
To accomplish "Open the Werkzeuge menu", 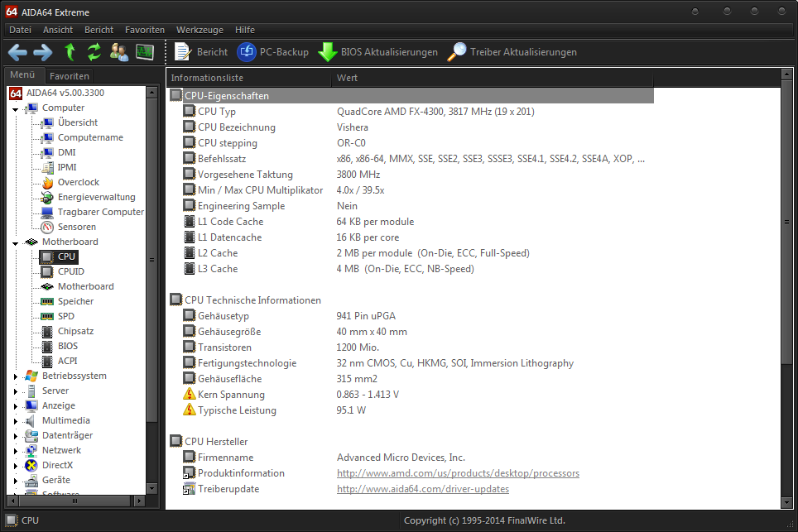I will pos(200,30).
